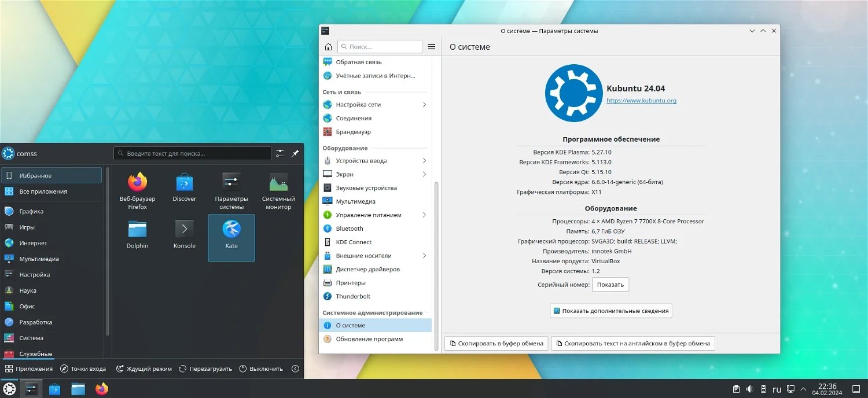Open Принтеры settings in the sidebar

(351, 282)
